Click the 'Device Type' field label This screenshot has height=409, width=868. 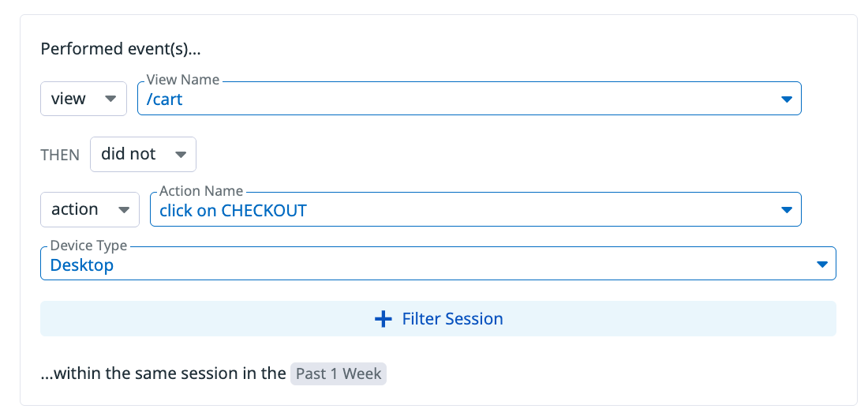tap(88, 245)
